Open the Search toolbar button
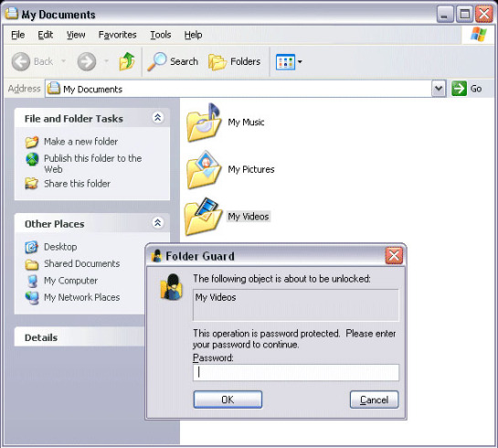This screenshot has width=498, height=448. [x=173, y=61]
